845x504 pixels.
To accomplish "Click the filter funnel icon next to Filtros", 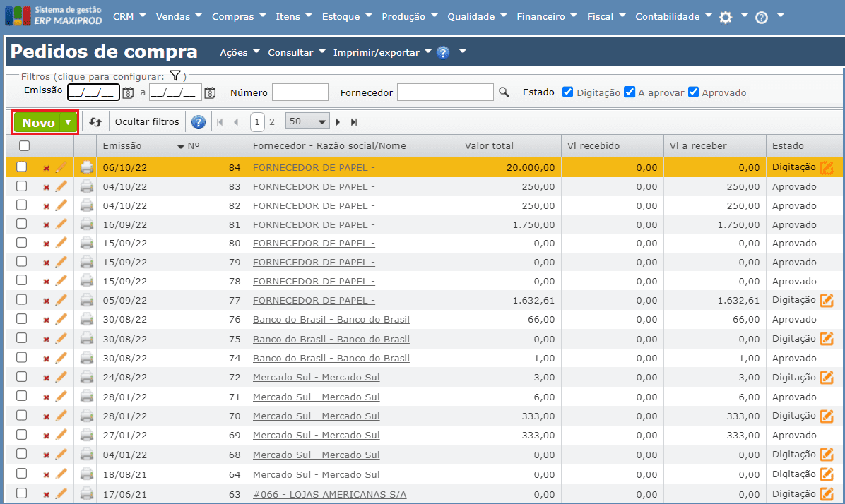I will tap(174, 75).
